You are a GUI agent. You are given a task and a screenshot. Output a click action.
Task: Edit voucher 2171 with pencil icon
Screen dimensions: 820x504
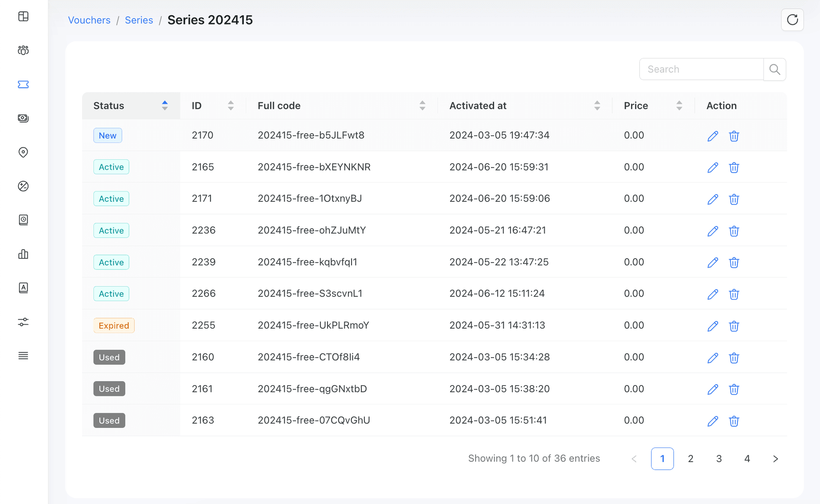click(713, 199)
